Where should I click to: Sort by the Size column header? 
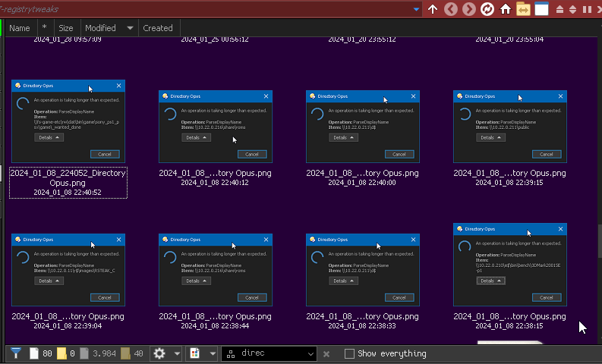pyautogui.click(x=65, y=28)
